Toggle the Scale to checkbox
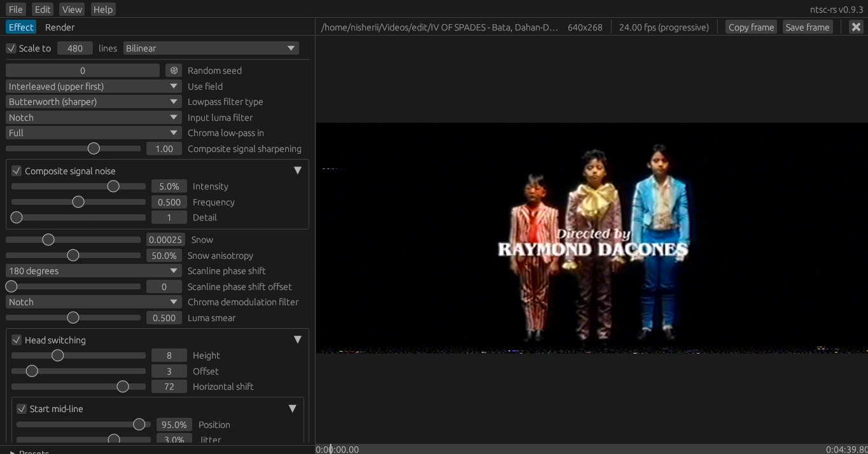The width and height of the screenshot is (868, 454). [x=11, y=48]
